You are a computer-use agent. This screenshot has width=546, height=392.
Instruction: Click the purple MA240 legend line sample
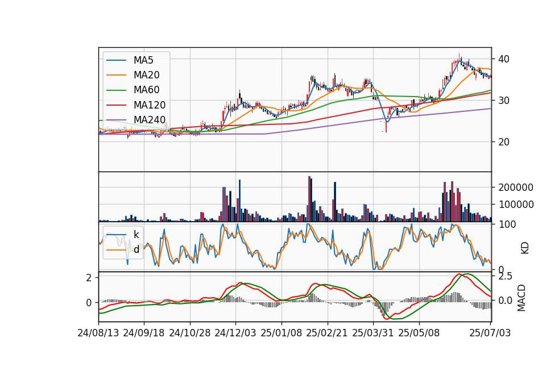pyautogui.click(x=116, y=120)
